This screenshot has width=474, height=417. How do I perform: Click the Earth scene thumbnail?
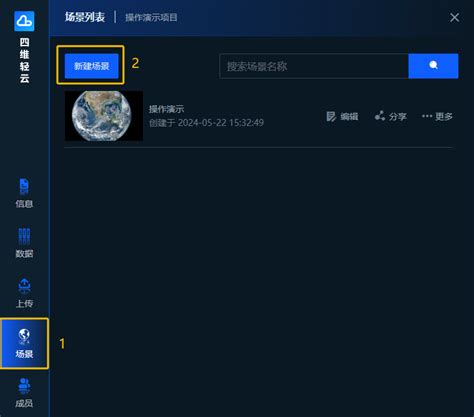[104, 116]
